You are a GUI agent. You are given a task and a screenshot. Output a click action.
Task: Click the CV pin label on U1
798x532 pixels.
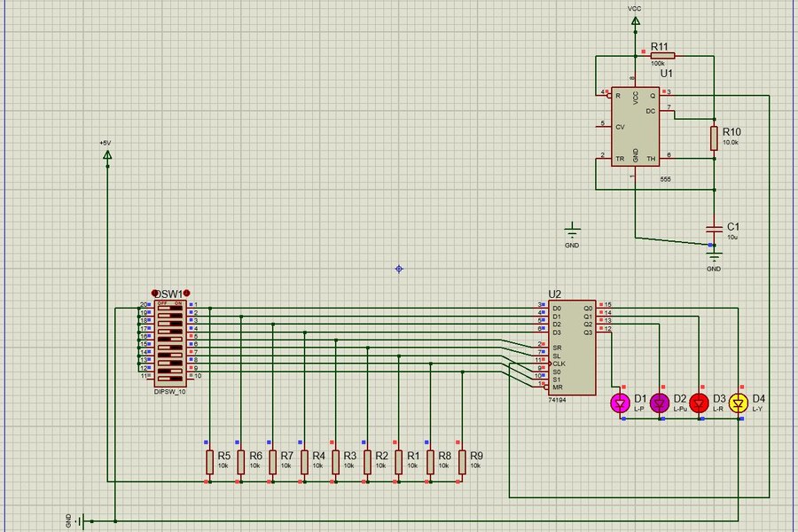click(620, 127)
